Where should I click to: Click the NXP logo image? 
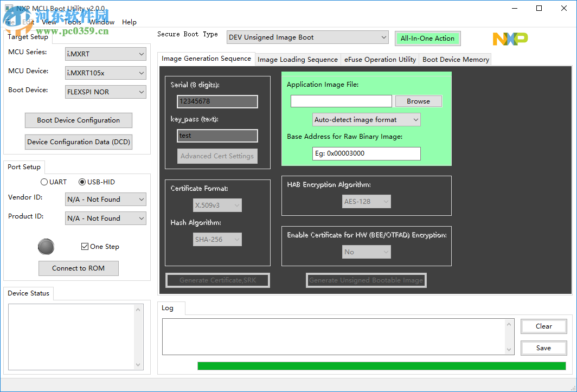(509, 38)
